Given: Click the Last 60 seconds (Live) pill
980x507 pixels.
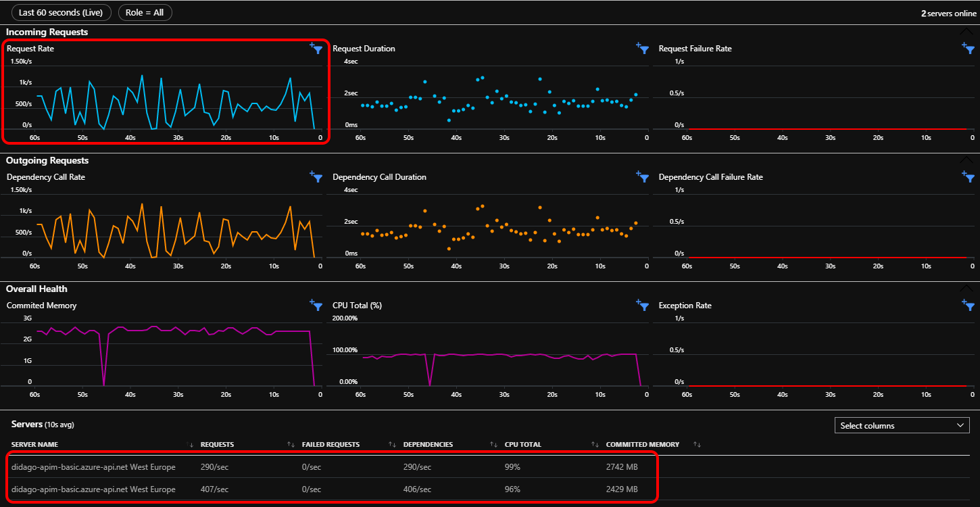Looking at the screenshot, I should coord(60,12).
